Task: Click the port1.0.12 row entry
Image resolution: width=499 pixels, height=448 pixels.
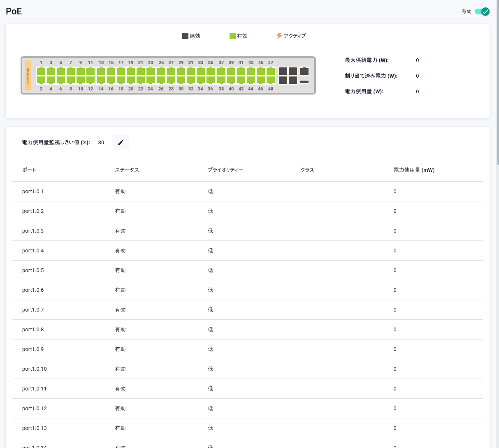Action: click(35, 409)
